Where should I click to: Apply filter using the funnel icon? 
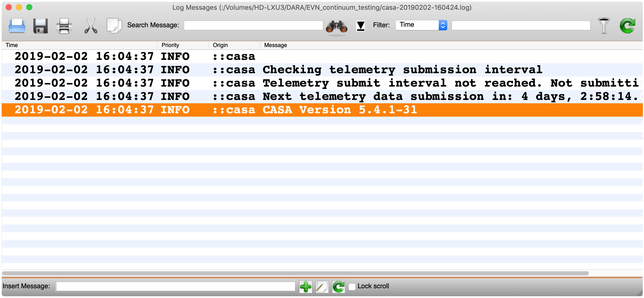point(604,26)
